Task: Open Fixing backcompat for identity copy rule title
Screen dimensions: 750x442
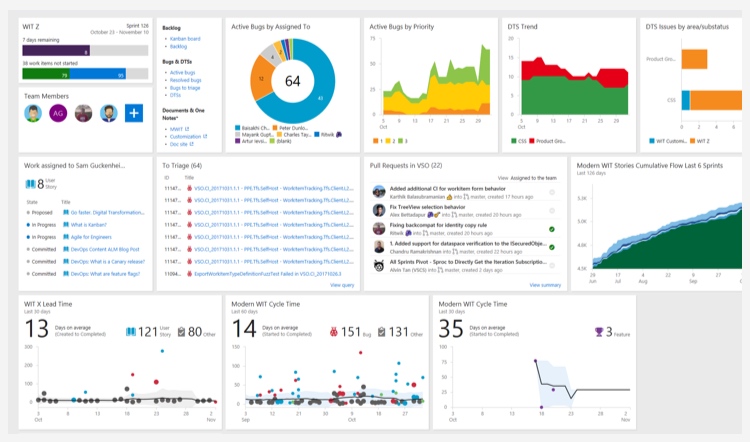Action: point(438,225)
